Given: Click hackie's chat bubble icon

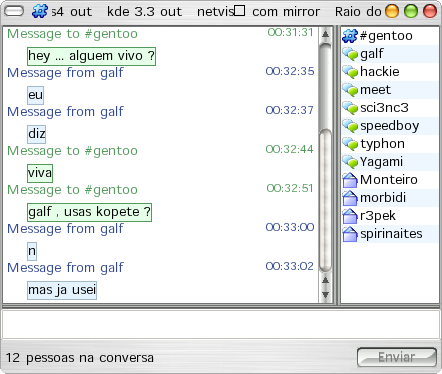Looking at the screenshot, I should 350,72.
